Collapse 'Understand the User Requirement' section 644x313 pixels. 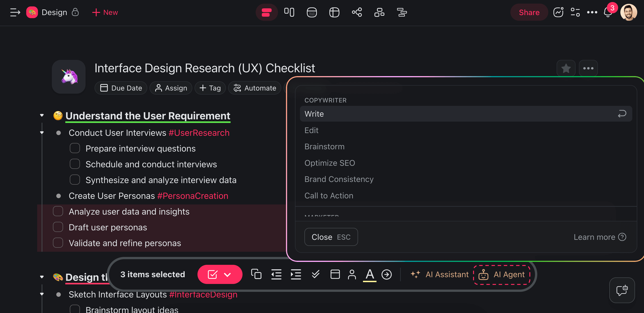pyautogui.click(x=42, y=116)
